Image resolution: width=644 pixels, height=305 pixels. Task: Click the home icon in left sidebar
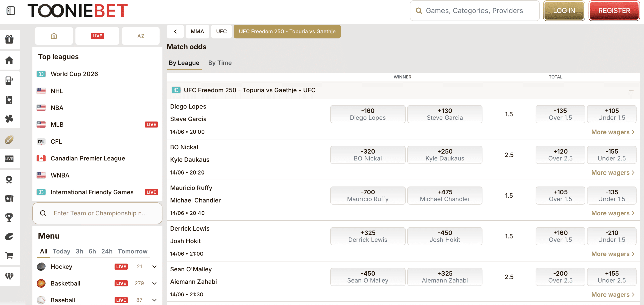(x=9, y=60)
